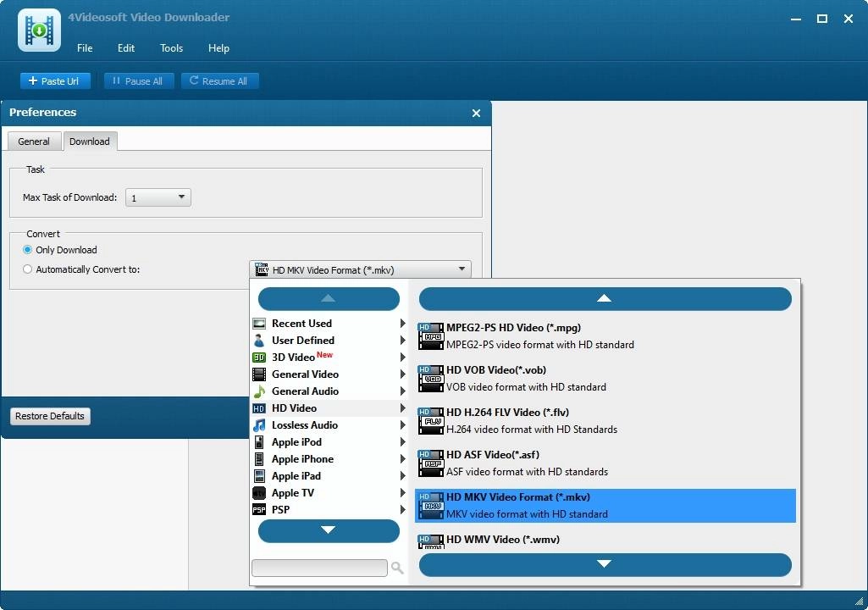
Task: Open the Edit menu
Action: pos(125,48)
